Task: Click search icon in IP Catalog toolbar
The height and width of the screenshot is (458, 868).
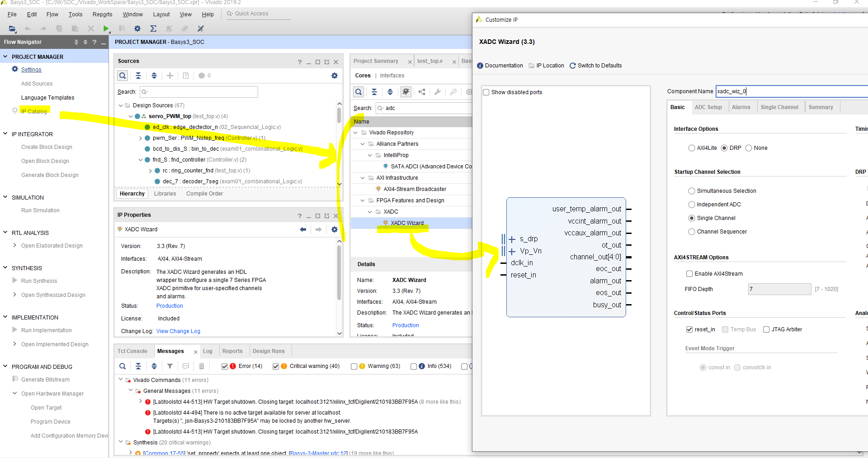Action: [x=359, y=92]
